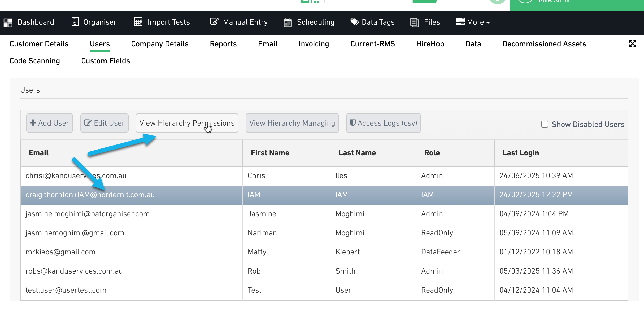
Task: Click the Files document icon
Action: 414,22
